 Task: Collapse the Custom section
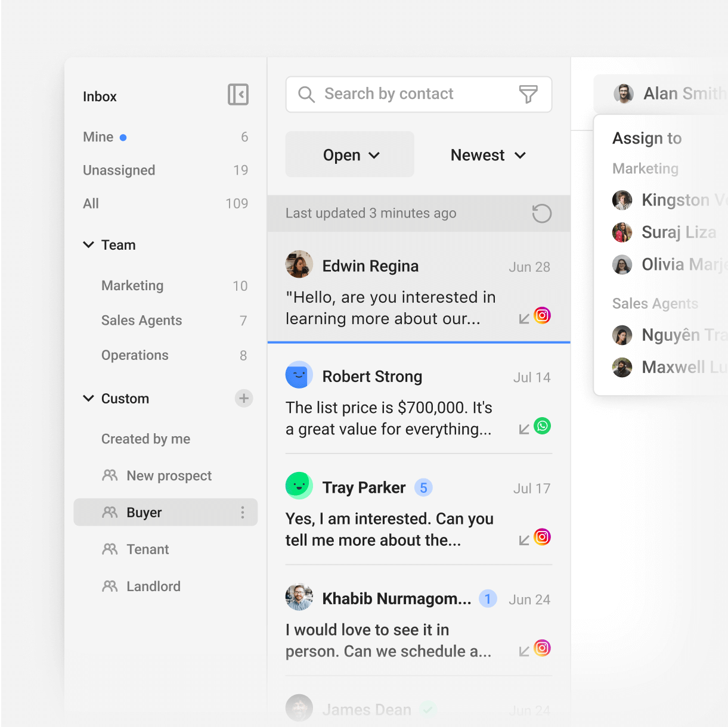click(x=89, y=398)
